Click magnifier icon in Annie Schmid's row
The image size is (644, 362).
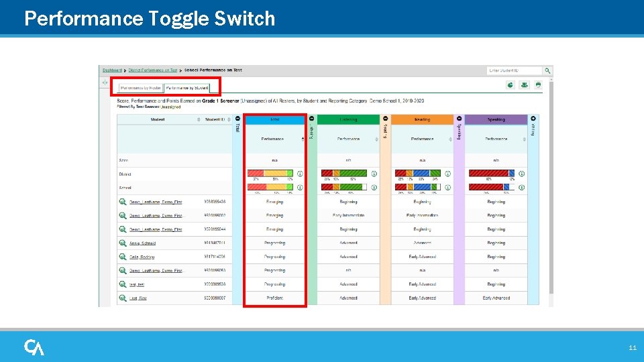coord(122,243)
